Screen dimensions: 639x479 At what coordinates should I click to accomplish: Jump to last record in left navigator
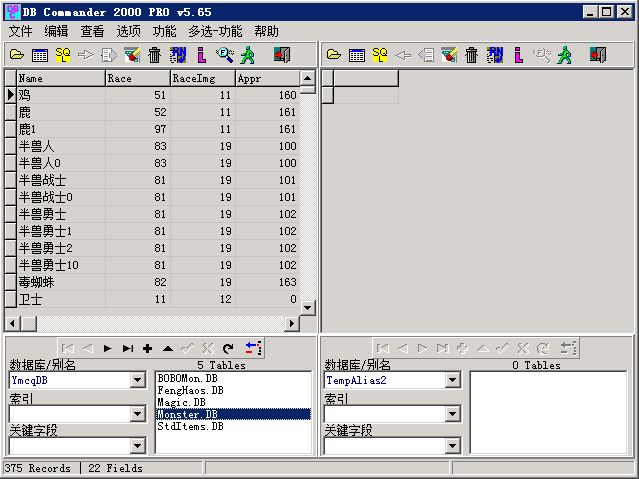[x=128, y=348]
